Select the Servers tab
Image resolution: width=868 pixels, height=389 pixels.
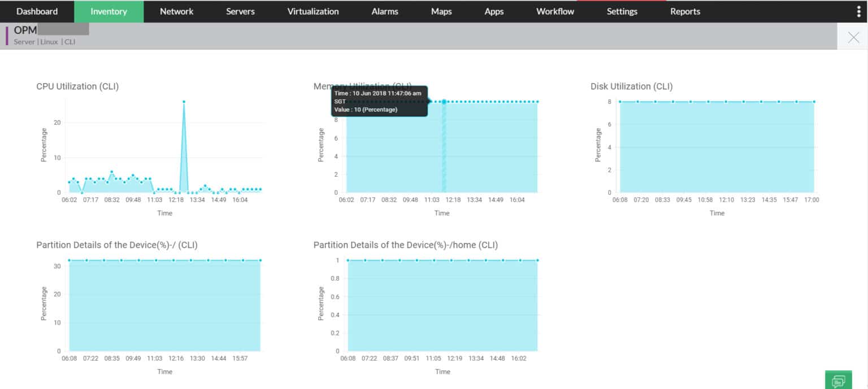pyautogui.click(x=240, y=11)
